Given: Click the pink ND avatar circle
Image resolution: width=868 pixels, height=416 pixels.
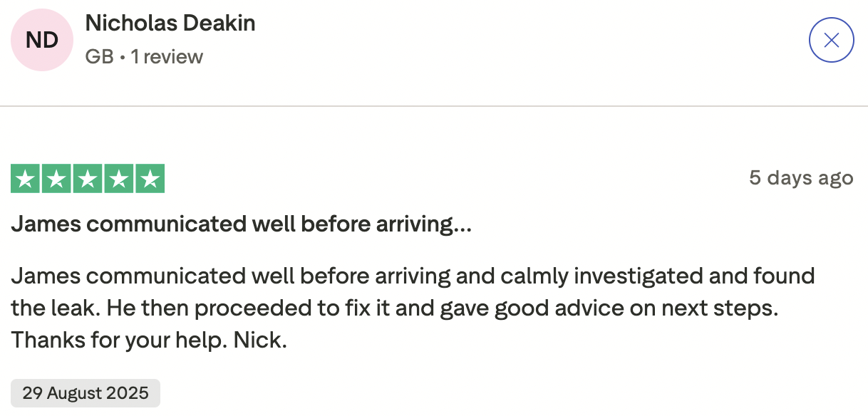Looking at the screenshot, I should (42, 41).
